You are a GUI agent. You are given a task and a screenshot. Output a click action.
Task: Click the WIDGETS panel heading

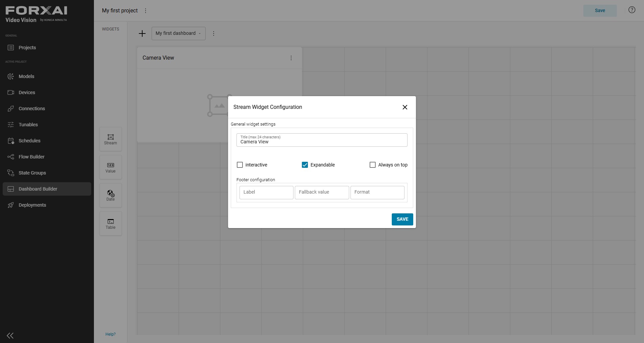(x=110, y=29)
